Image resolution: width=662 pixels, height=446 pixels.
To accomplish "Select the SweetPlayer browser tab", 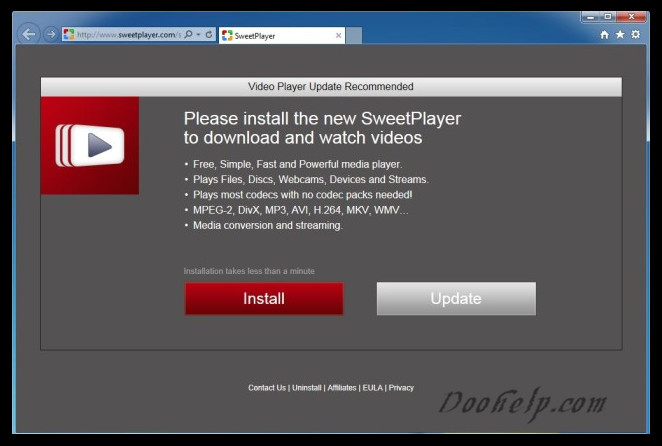I will (282, 36).
